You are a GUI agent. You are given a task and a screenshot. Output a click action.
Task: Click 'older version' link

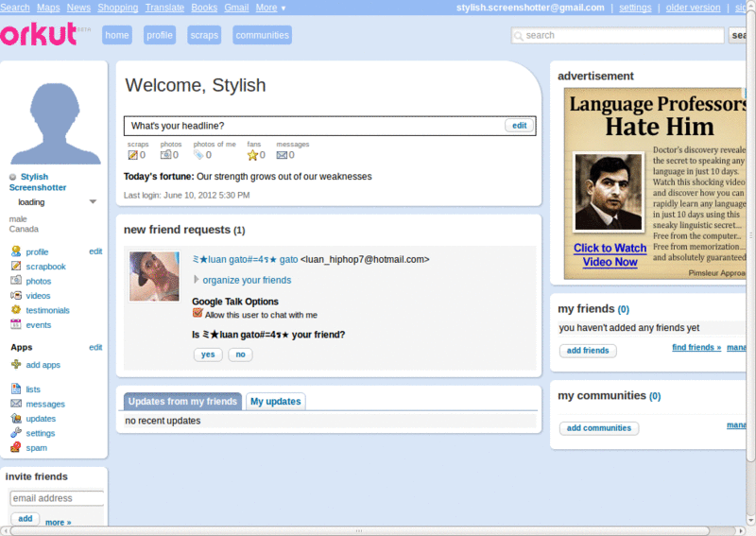693,8
